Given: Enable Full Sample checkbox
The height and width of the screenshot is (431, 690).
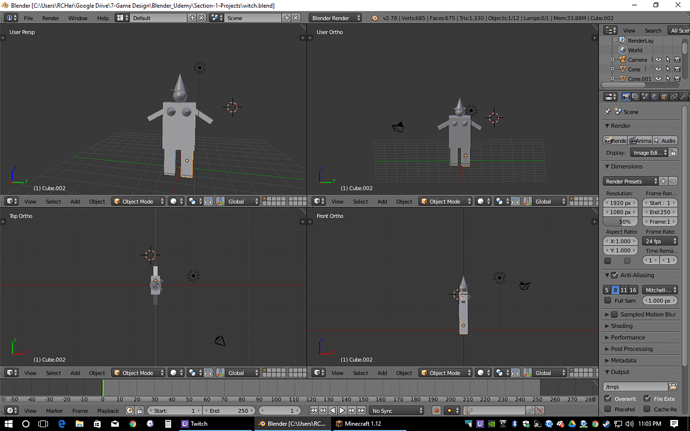Looking at the screenshot, I should tap(607, 300).
